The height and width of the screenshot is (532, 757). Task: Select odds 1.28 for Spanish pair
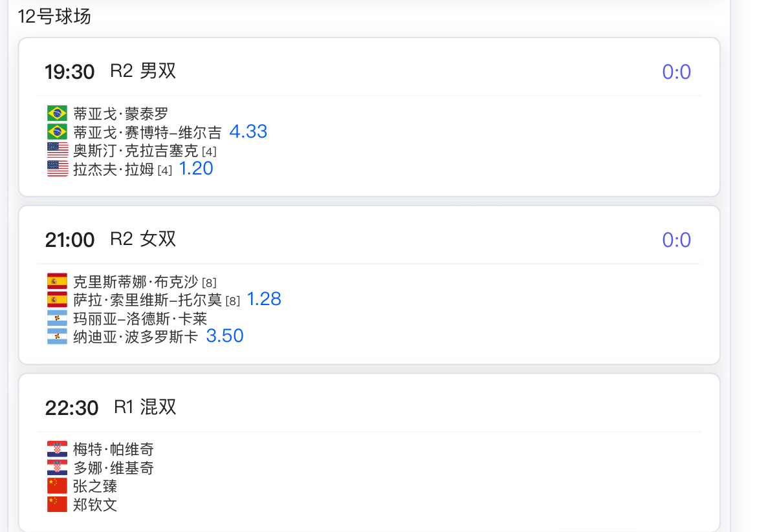264,299
